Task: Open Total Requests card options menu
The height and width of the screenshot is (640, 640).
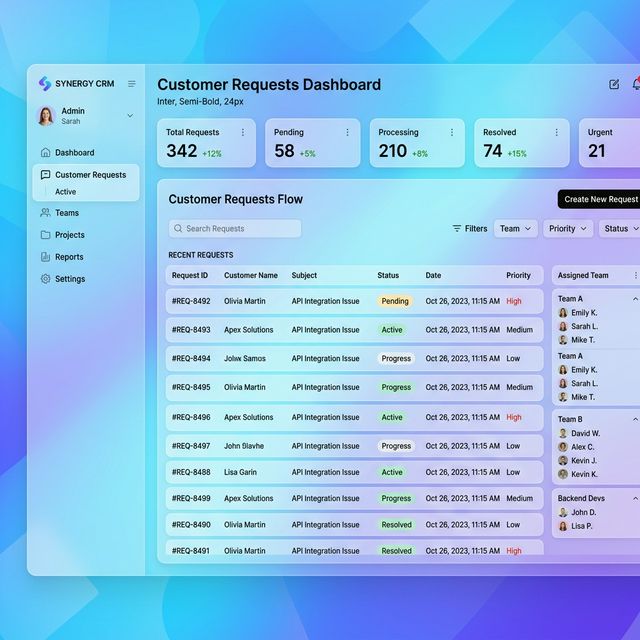Action: point(243,132)
